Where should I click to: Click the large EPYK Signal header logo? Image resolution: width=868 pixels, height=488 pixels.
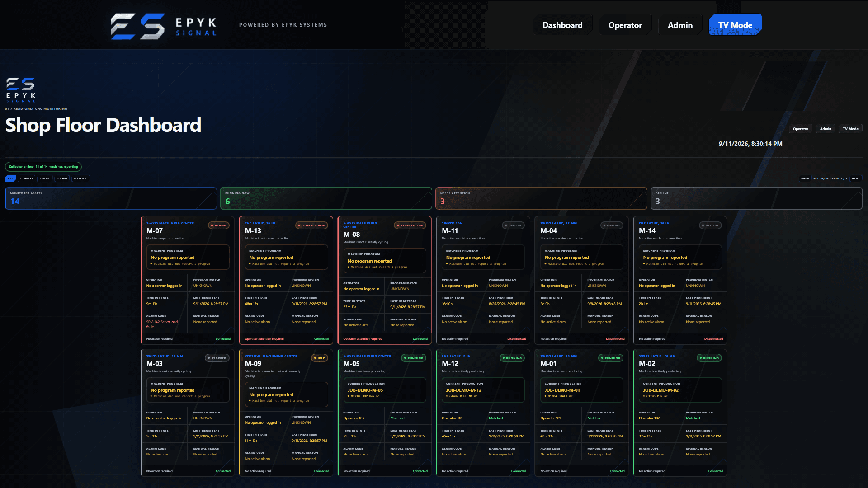pos(164,26)
